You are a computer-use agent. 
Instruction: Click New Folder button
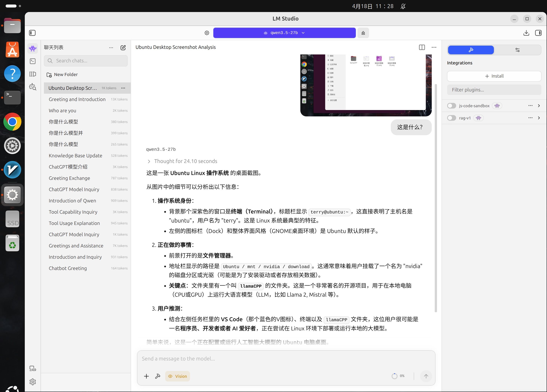pyautogui.click(x=62, y=75)
